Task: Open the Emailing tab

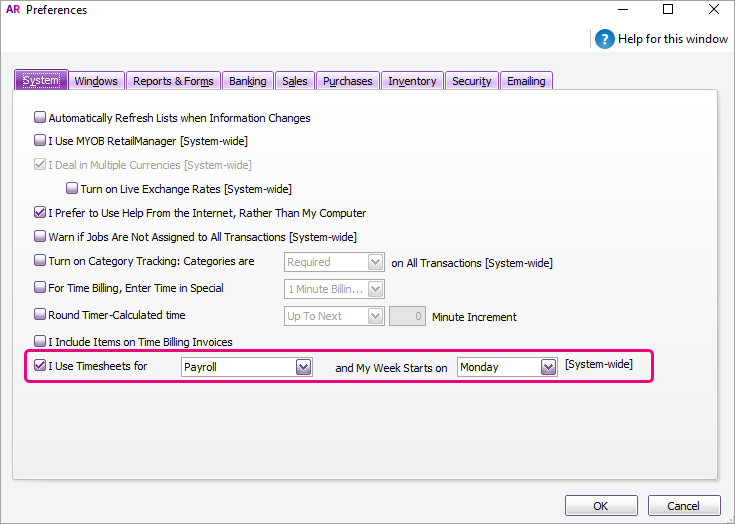Action: point(526,81)
